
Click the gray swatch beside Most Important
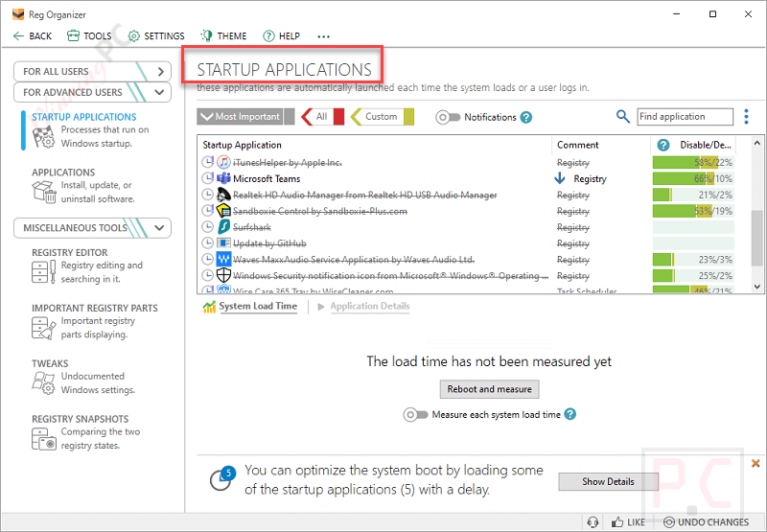[290, 117]
